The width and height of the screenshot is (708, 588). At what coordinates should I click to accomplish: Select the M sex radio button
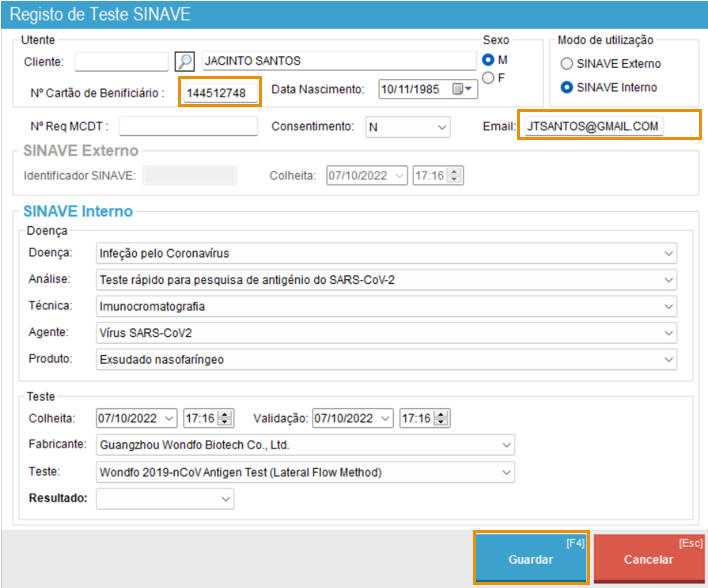pyautogui.click(x=489, y=60)
